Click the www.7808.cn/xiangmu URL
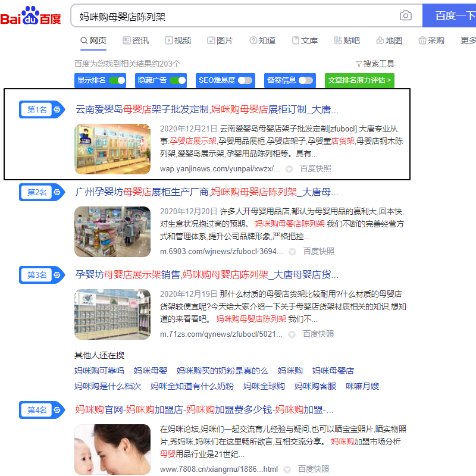Screen dimensions: 476x476 (x=218, y=469)
